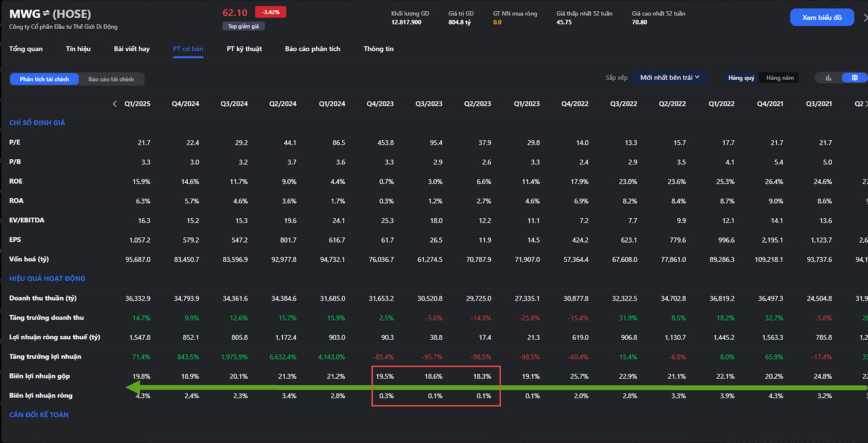Click Khối lượng GD value 12.817.900
This screenshot has width=868, height=443.
407,22
